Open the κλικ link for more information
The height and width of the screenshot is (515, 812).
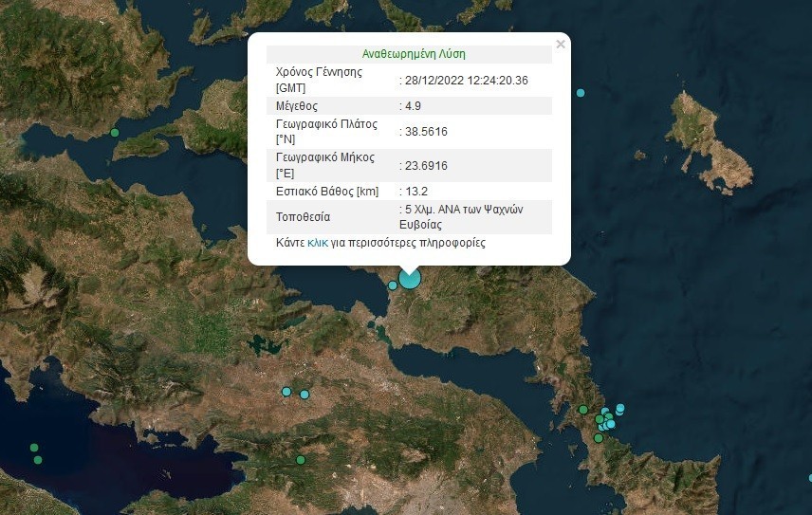[318, 243]
